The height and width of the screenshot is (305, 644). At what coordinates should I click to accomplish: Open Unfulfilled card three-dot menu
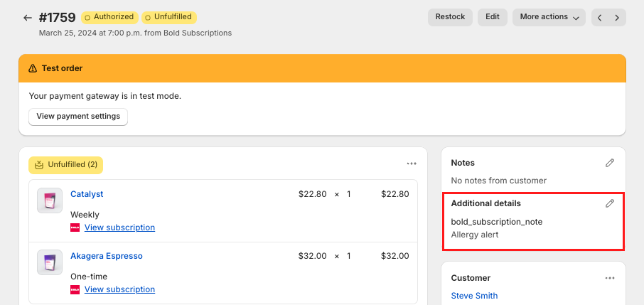click(x=412, y=164)
